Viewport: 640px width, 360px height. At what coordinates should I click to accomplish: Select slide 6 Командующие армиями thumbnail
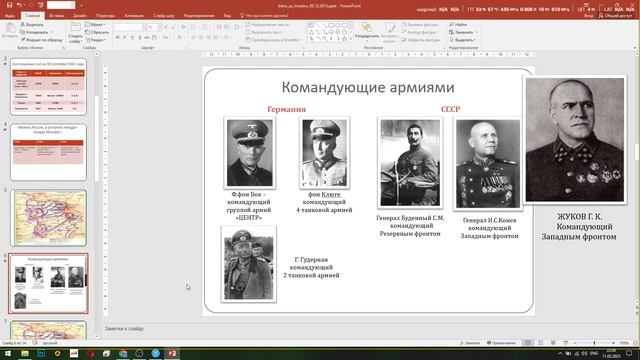tap(48, 284)
